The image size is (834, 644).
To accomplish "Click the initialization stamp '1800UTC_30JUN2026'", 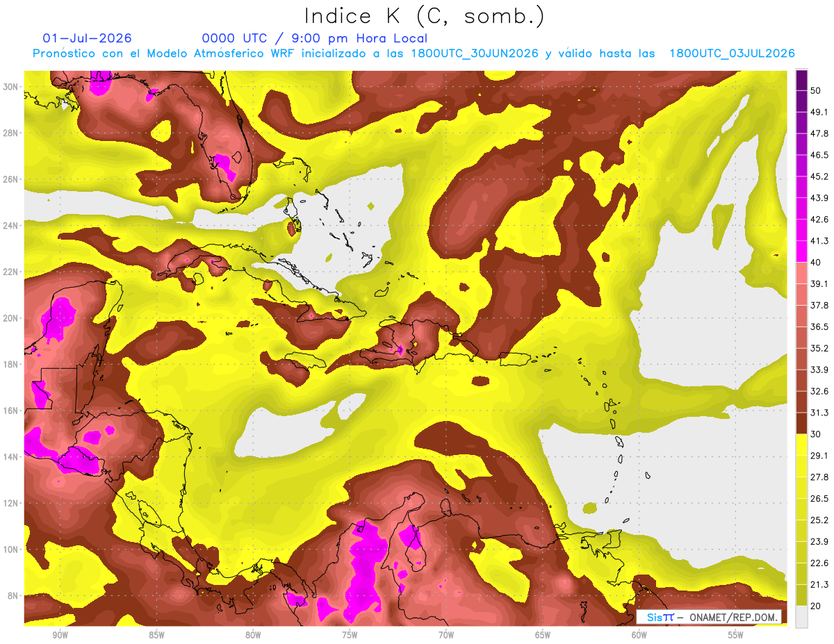I will click(x=474, y=53).
